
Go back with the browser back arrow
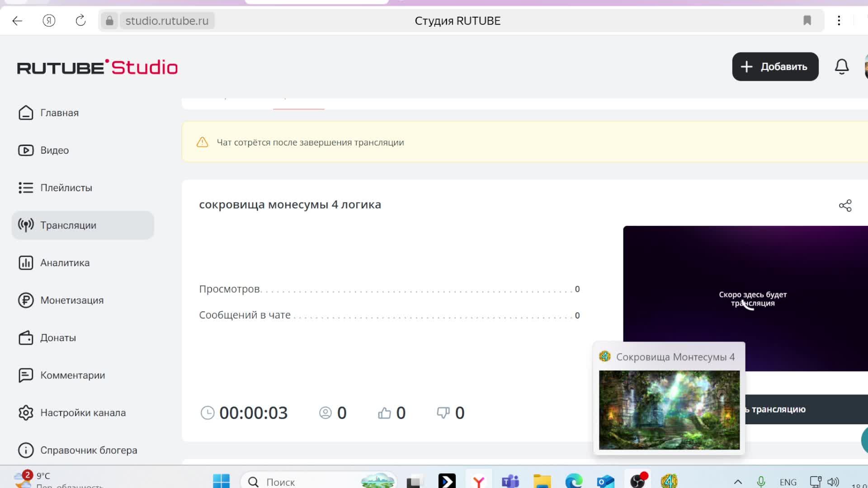(x=17, y=21)
